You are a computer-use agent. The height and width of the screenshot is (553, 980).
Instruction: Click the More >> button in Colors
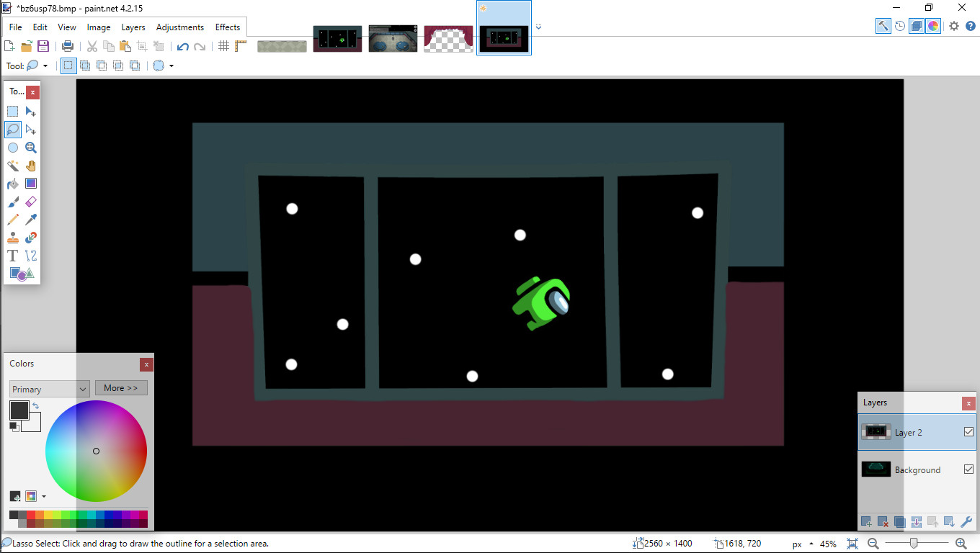pos(121,387)
